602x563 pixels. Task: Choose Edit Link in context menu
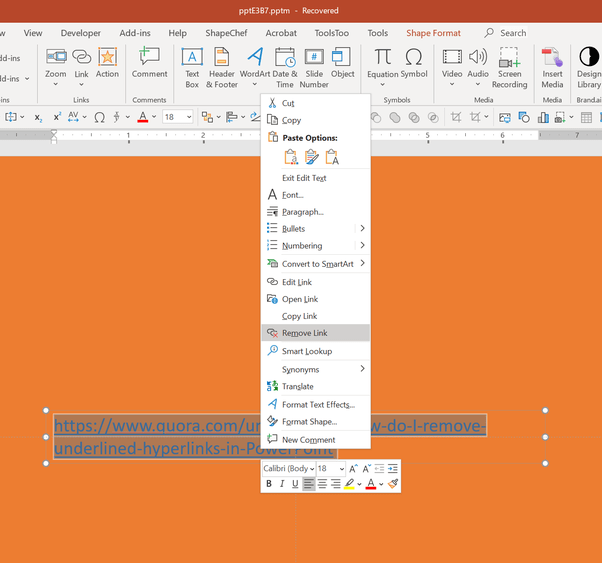click(316, 282)
